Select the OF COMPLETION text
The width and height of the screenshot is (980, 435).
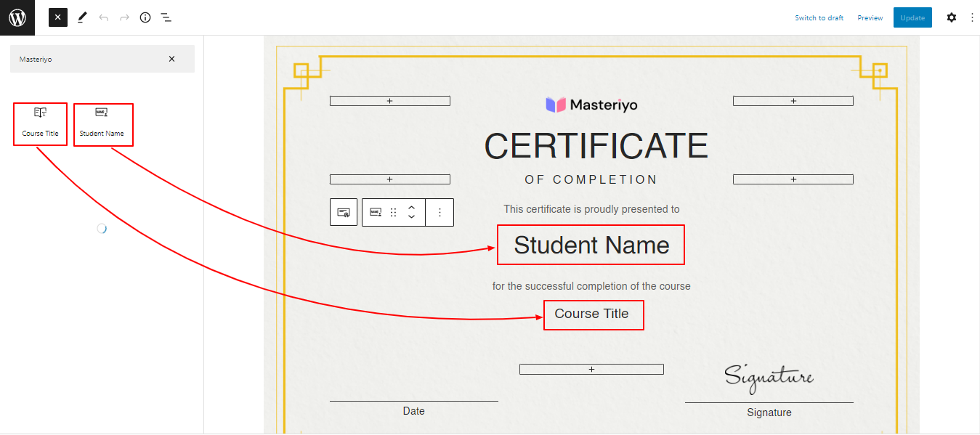tap(591, 179)
